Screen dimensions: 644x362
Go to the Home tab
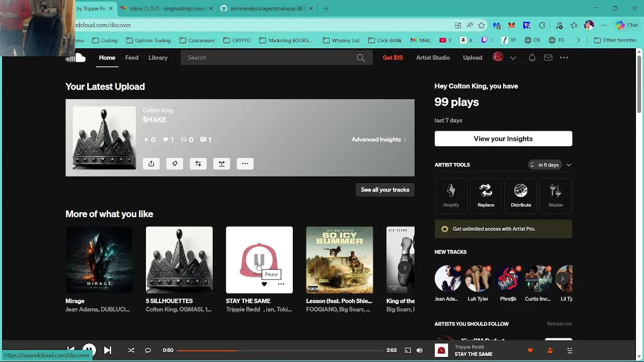click(x=107, y=58)
